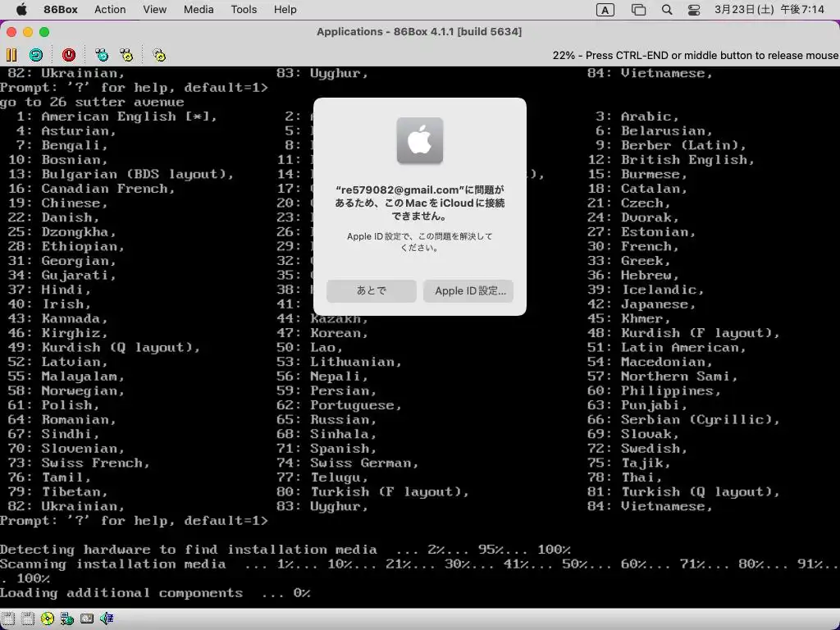The height and width of the screenshot is (630, 840).
Task: Open Spotlight search magnifier
Action: pyautogui.click(x=667, y=10)
